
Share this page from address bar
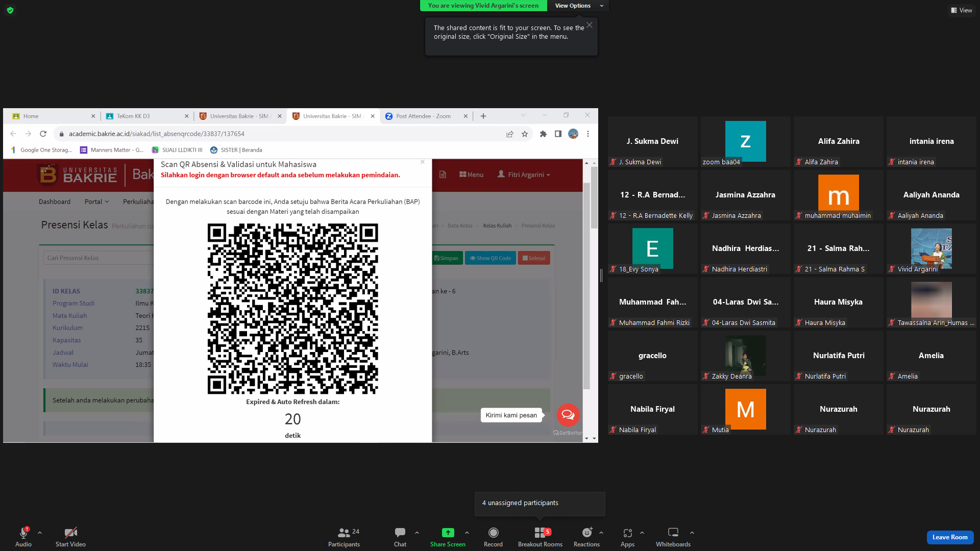(509, 134)
